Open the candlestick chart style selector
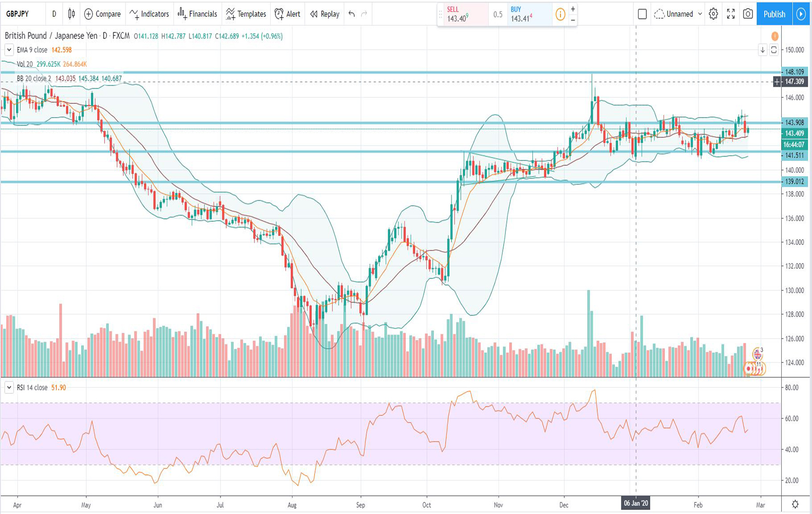Image resolution: width=812 pixels, height=514 pixels. coord(72,14)
